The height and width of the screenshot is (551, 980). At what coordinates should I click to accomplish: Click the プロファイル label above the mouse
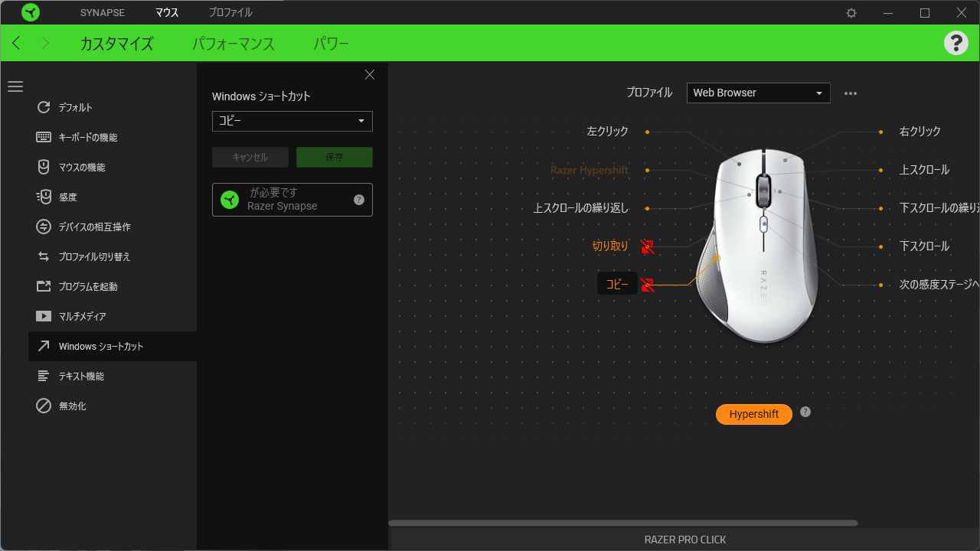[648, 93]
